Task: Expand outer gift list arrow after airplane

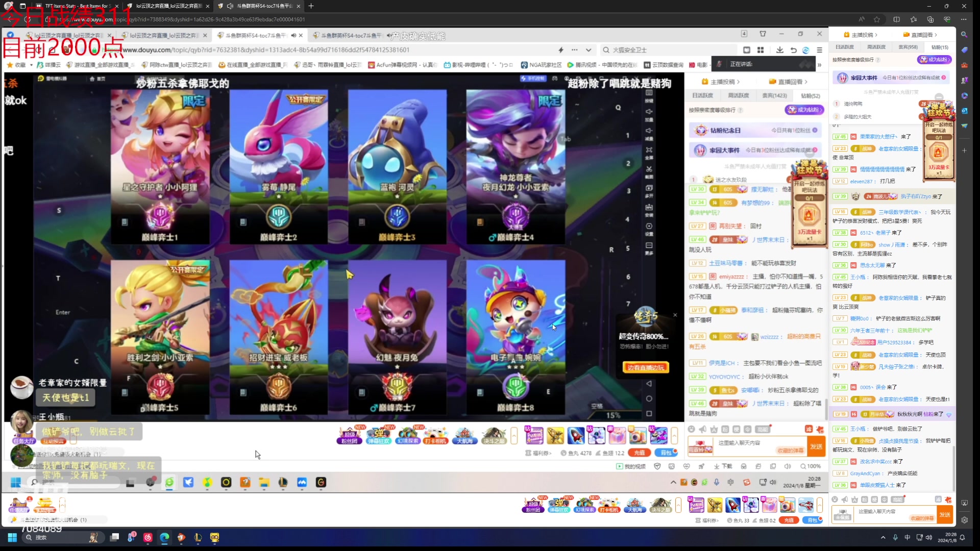Action: tap(820, 505)
